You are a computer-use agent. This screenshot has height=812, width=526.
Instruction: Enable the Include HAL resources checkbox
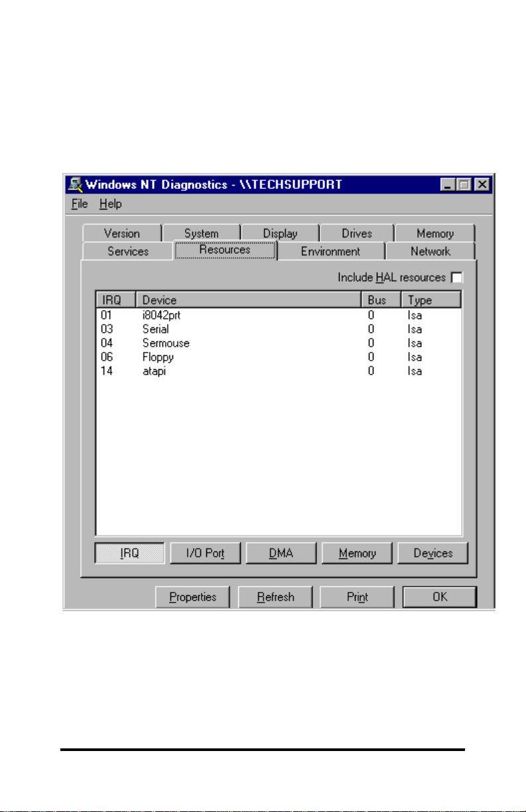[x=457, y=278]
